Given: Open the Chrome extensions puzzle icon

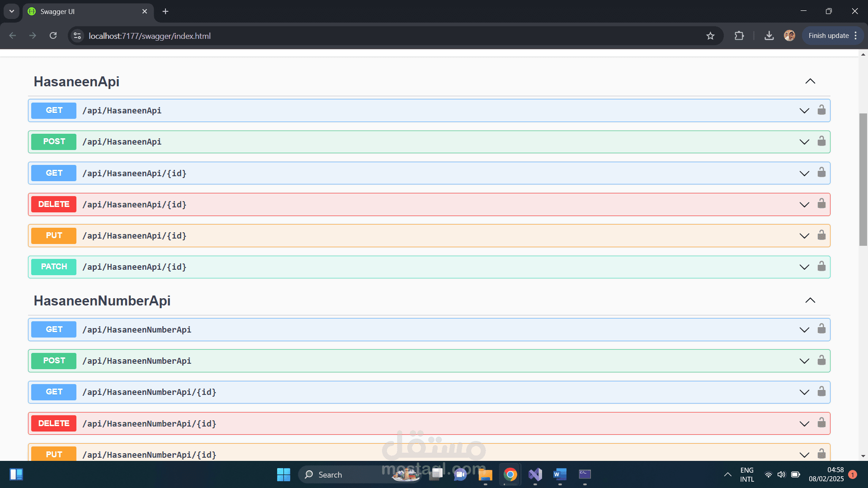Looking at the screenshot, I should pyautogui.click(x=739, y=36).
